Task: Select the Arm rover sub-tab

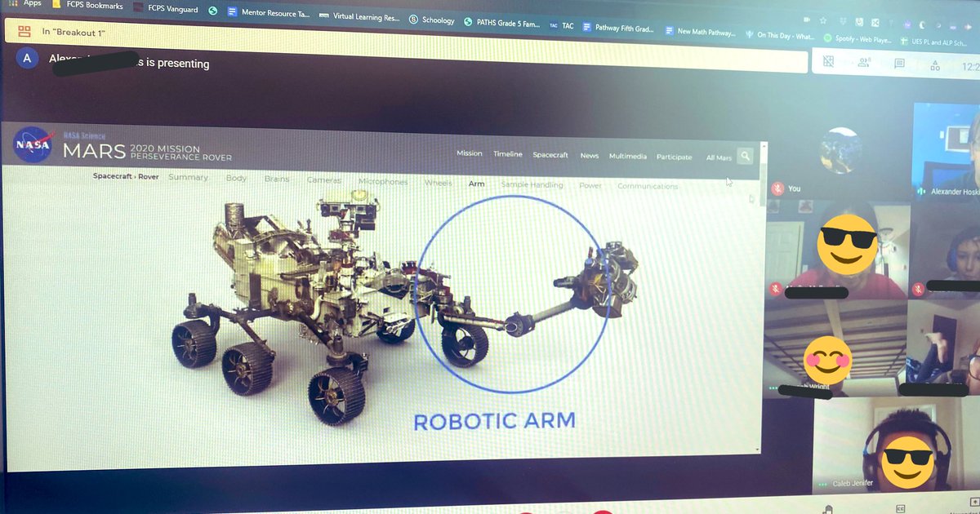Action: (x=476, y=184)
